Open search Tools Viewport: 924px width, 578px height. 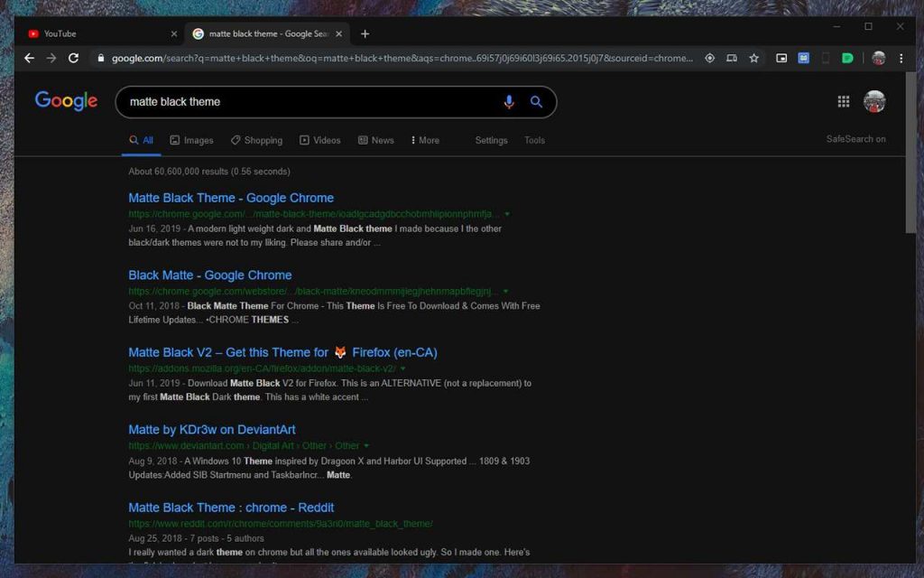click(534, 140)
